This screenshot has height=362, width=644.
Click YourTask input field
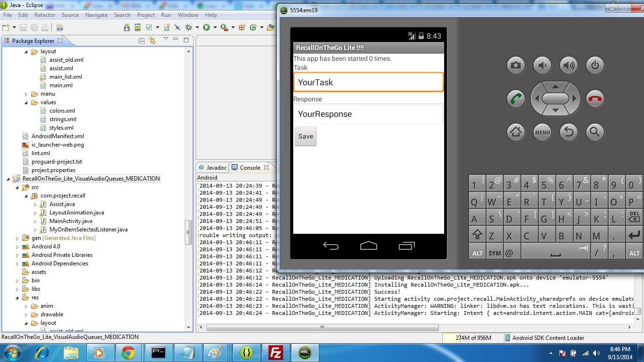coord(368,82)
